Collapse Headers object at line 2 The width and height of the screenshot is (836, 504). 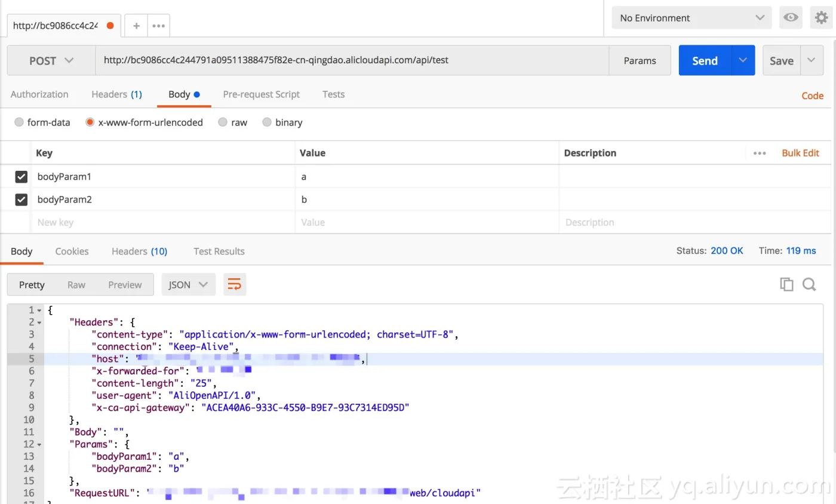pyautogui.click(x=39, y=322)
